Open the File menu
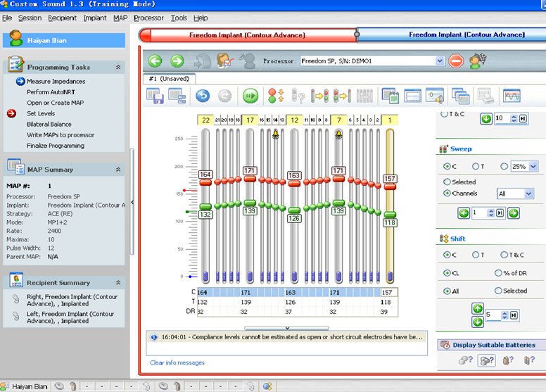This screenshot has height=392, width=546. click(x=7, y=18)
